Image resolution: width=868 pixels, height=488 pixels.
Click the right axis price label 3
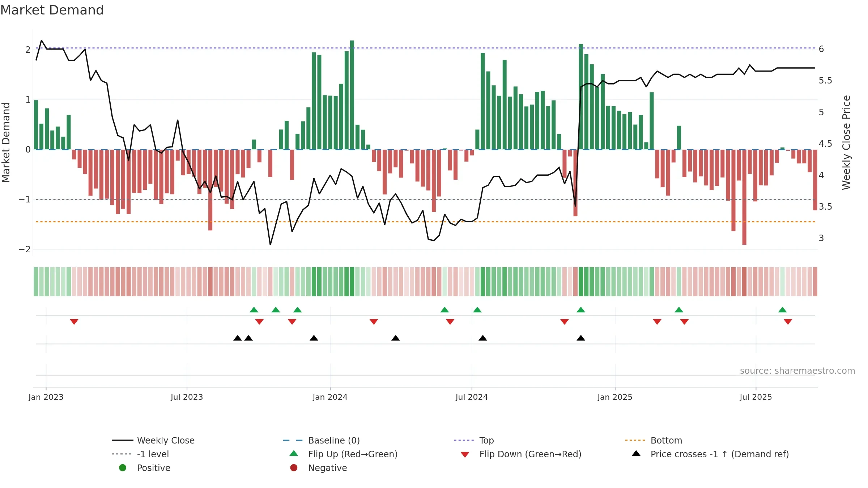(821, 238)
